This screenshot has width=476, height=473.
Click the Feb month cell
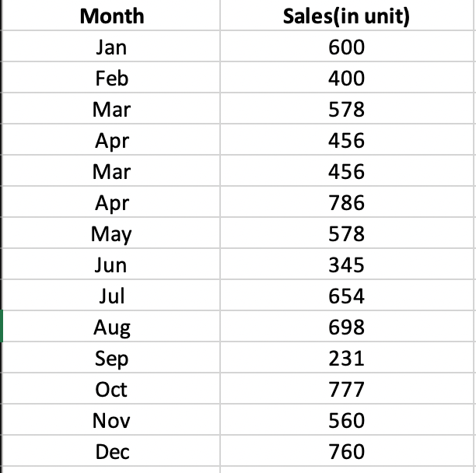[x=111, y=79]
